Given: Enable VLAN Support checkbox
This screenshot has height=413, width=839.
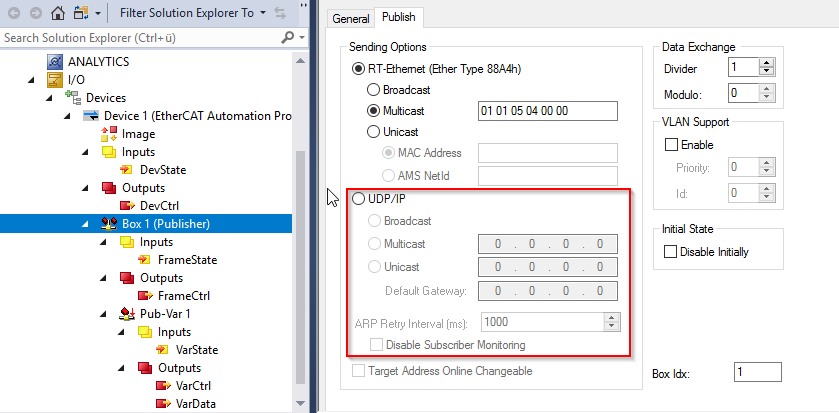Looking at the screenshot, I should 670,145.
